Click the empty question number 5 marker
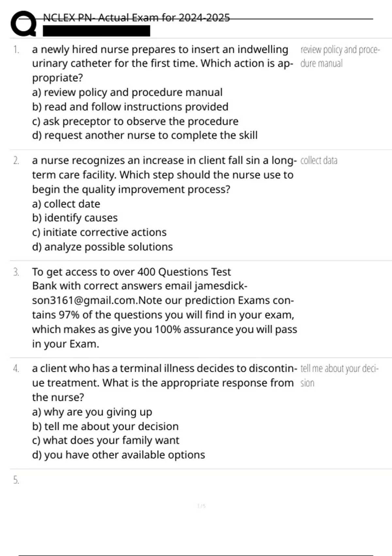392x556 pixels. (16, 480)
